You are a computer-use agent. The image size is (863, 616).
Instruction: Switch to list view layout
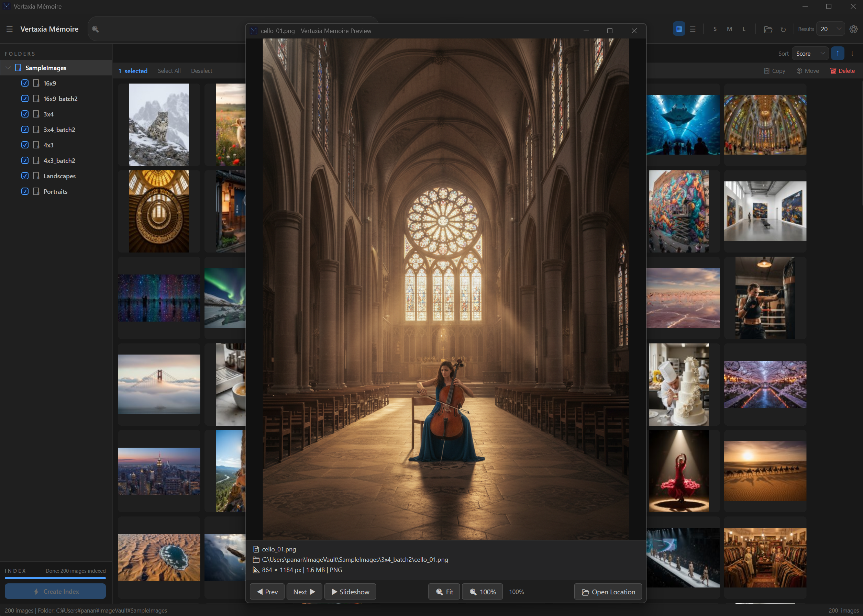(693, 29)
